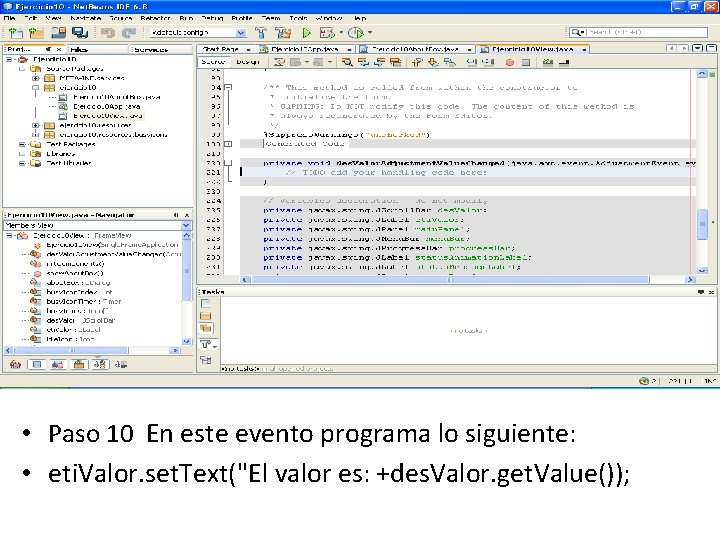This screenshot has width=720, height=540.
Task: Collapse the Ejercicio10 project root node
Action: point(9,59)
